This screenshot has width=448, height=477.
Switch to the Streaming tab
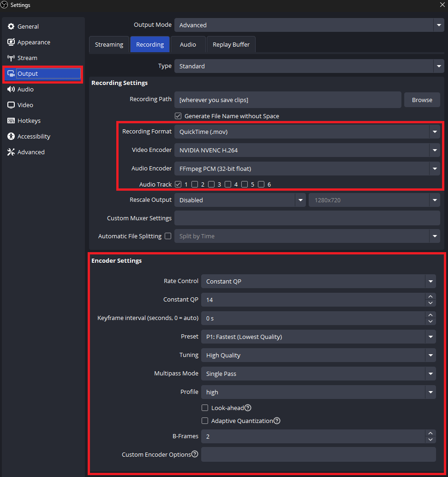(109, 45)
